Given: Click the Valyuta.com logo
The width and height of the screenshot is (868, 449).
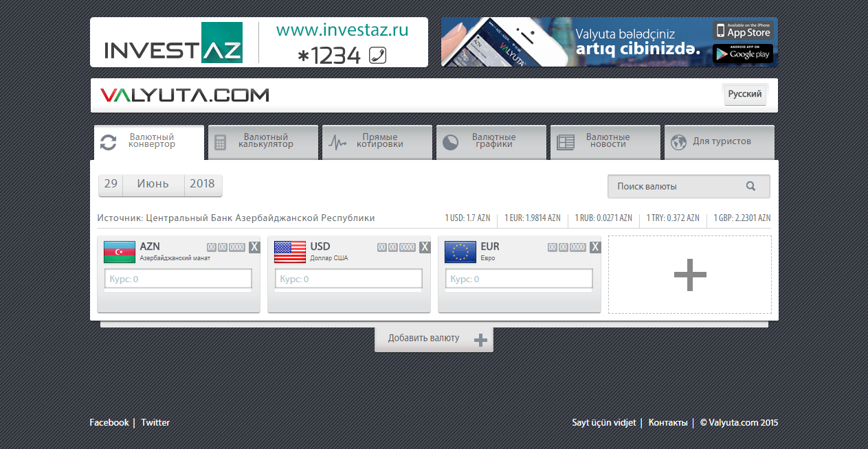Looking at the screenshot, I should (185, 95).
